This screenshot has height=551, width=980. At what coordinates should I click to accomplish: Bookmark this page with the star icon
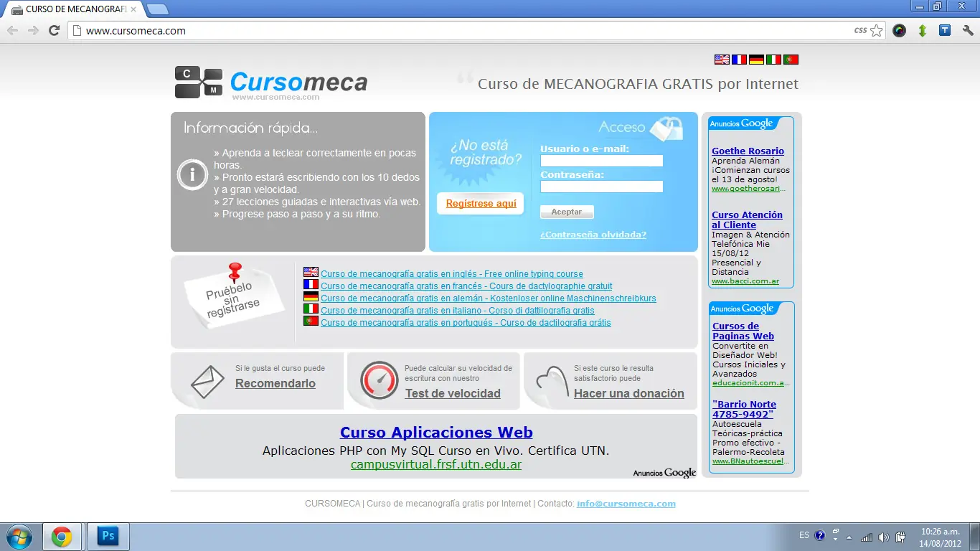pyautogui.click(x=876, y=31)
